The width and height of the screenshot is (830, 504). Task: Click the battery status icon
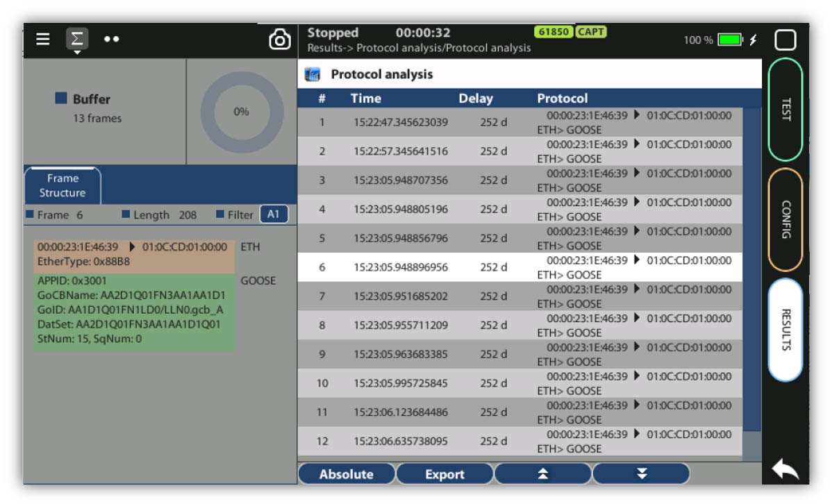point(730,40)
